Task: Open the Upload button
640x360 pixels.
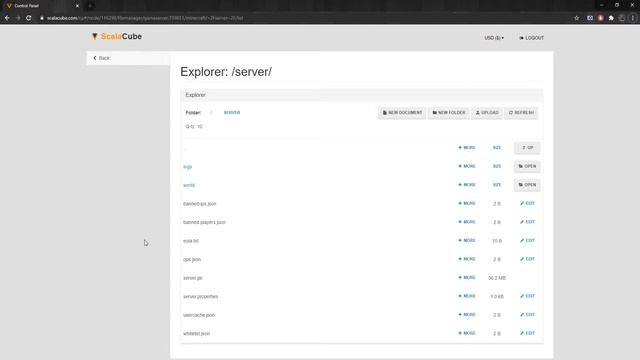Action: tap(487, 113)
